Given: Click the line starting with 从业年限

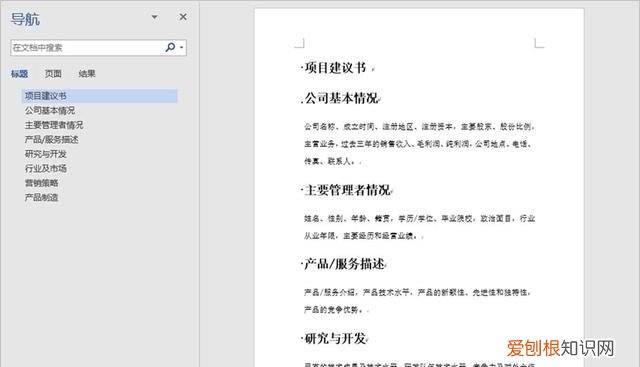Looking at the screenshot, I should tap(360, 236).
